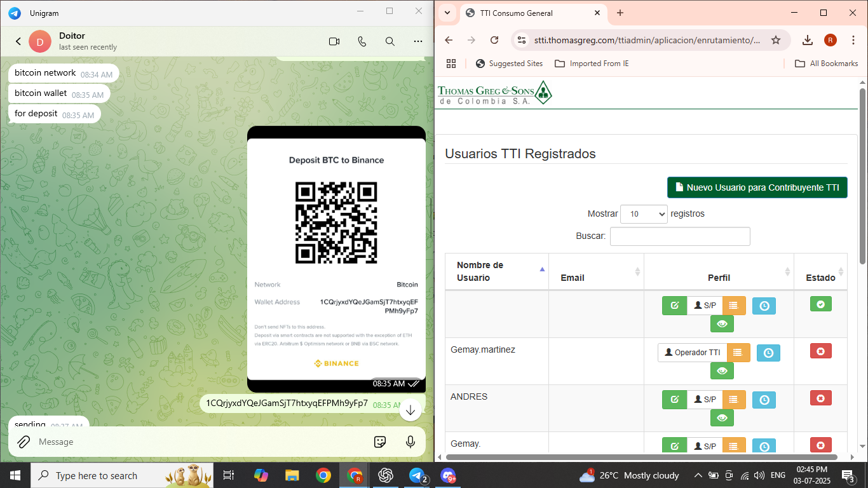Open the S/P profile button for ANDRES

pyautogui.click(x=705, y=400)
